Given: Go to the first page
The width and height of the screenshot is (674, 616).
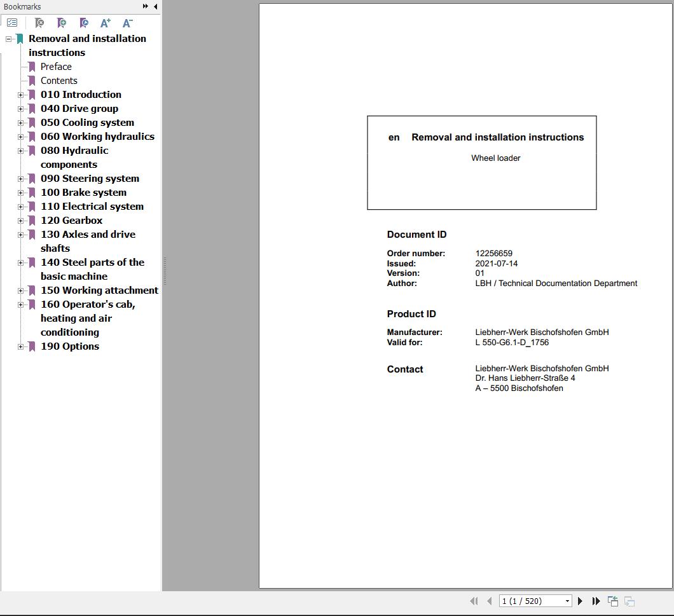Looking at the screenshot, I should (474, 601).
